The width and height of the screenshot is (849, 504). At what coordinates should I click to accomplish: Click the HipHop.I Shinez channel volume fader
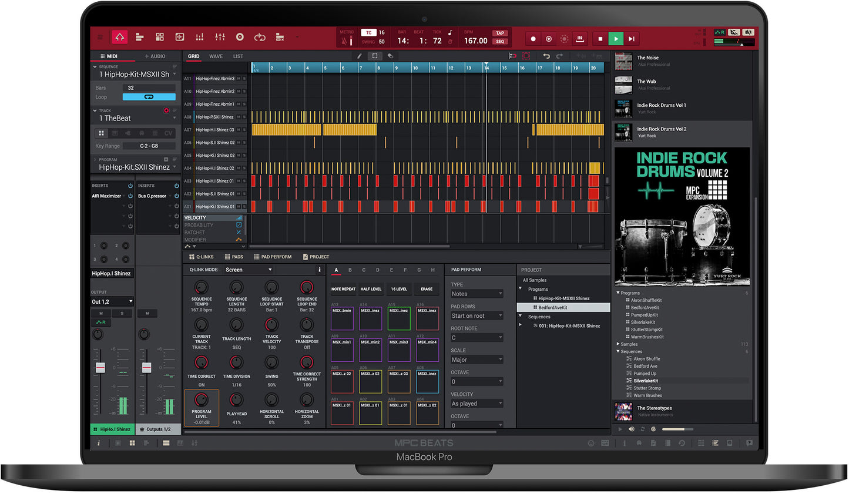tap(100, 368)
